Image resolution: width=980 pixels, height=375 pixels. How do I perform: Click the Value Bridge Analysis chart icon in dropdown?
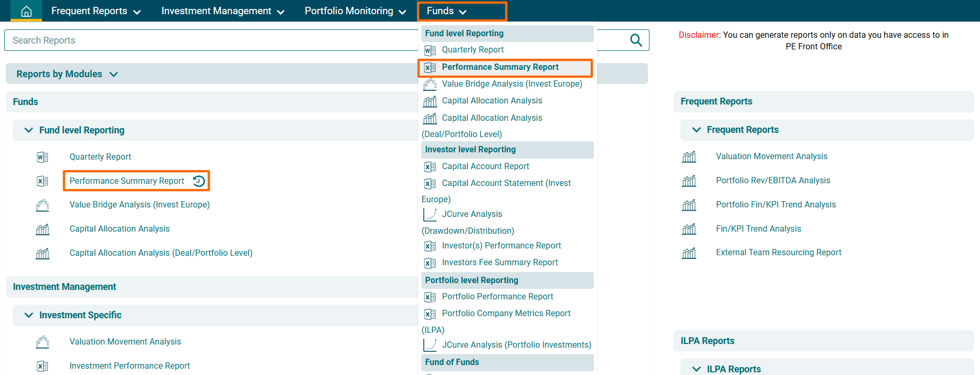click(430, 84)
